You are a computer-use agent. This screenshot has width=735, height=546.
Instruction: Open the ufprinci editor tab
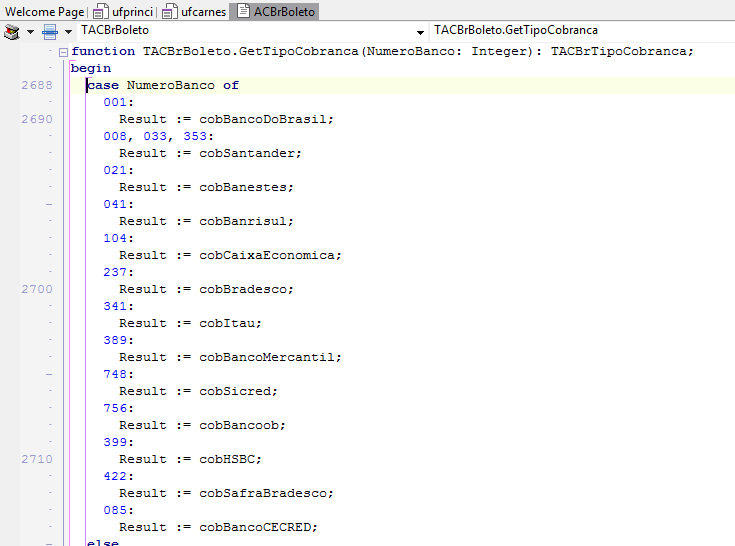tap(123, 11)
